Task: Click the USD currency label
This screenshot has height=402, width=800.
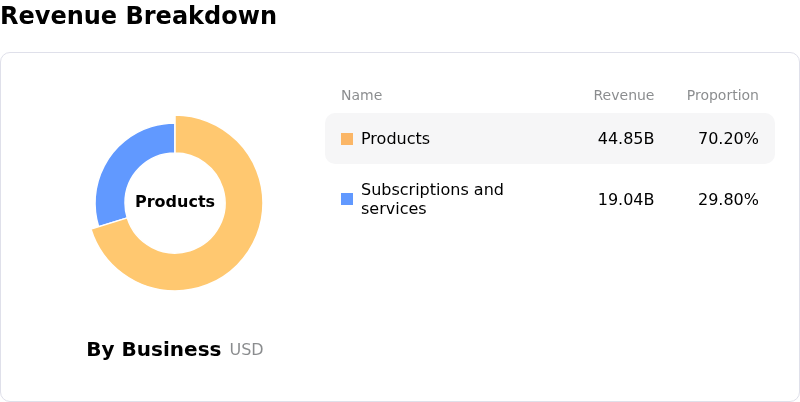Action: 246,350
